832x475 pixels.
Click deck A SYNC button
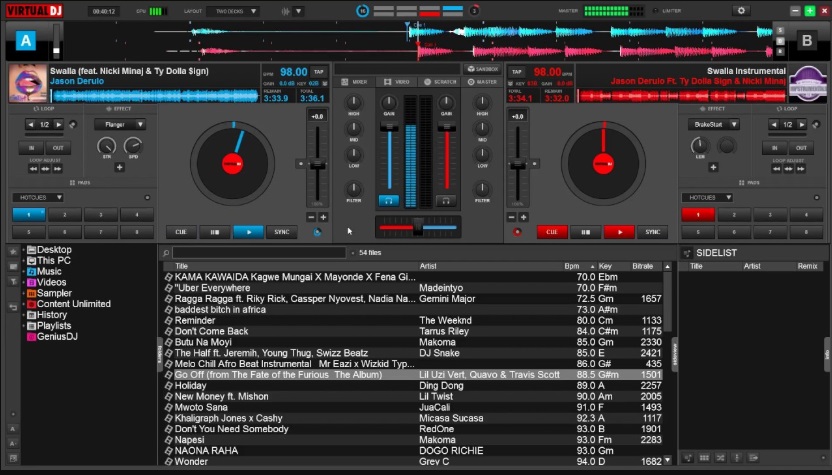[x=282, y=232]
